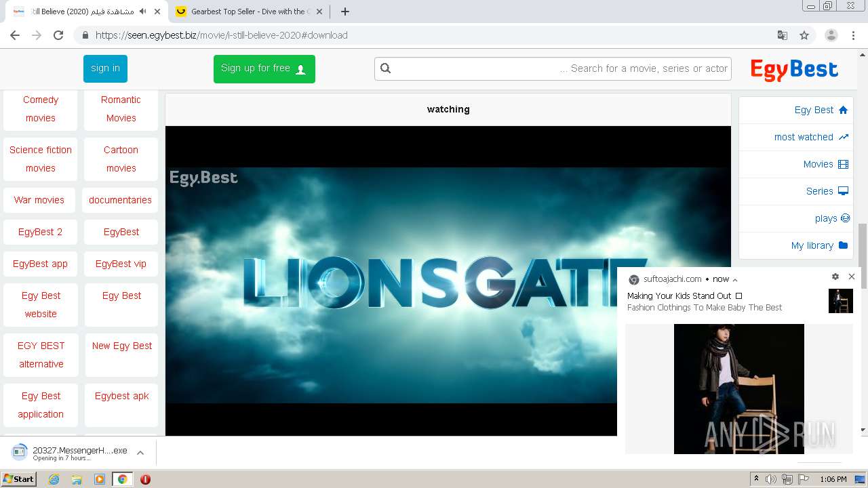Image resolution: width=868 pixels, height=488 pixels.
Task: Click the Action Center flag tray icon
Action: (x=804, y=479)
